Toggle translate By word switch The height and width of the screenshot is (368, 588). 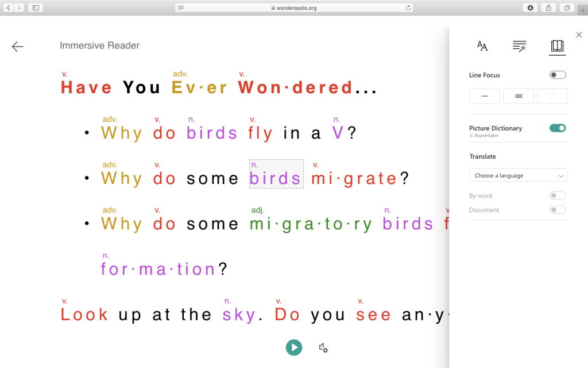[557, 195]
